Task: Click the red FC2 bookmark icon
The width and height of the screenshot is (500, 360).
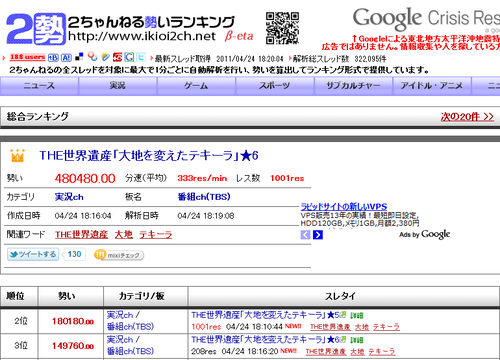Action: (117, 57)
